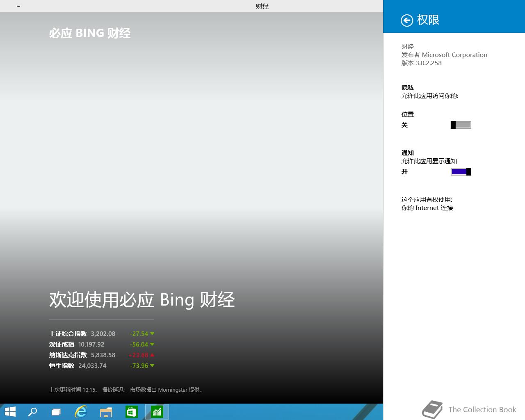The image size is (525, 420).
Task: Select the 深证成指 index row
Action: click(102, 345)
